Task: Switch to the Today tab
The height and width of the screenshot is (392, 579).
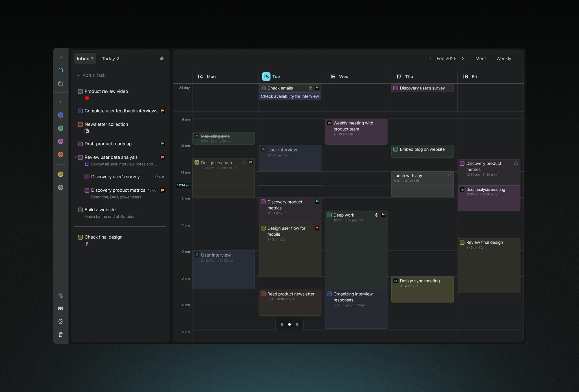Action: tap(111, 58)
